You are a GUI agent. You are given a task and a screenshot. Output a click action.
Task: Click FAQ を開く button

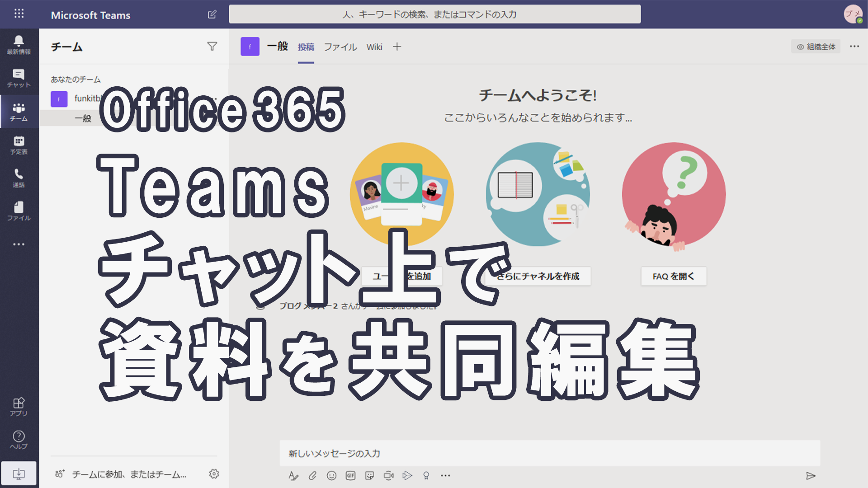click(674, 276)
